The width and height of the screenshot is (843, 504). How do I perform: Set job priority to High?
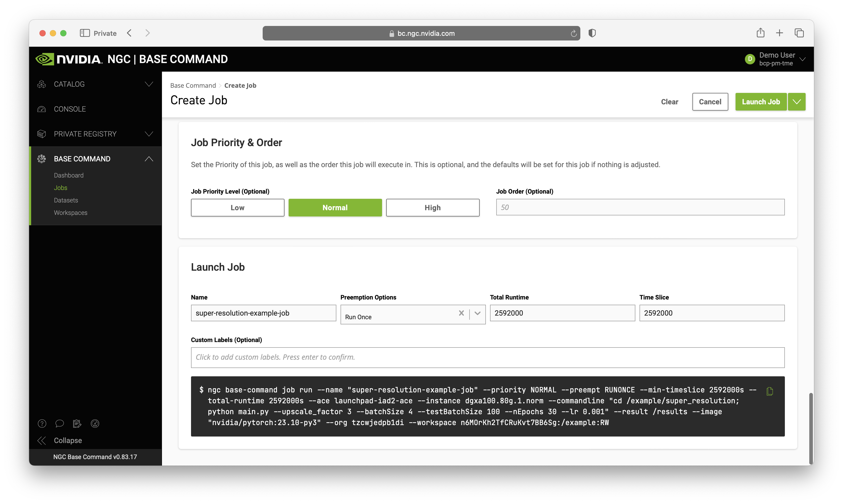pos(432,208)
